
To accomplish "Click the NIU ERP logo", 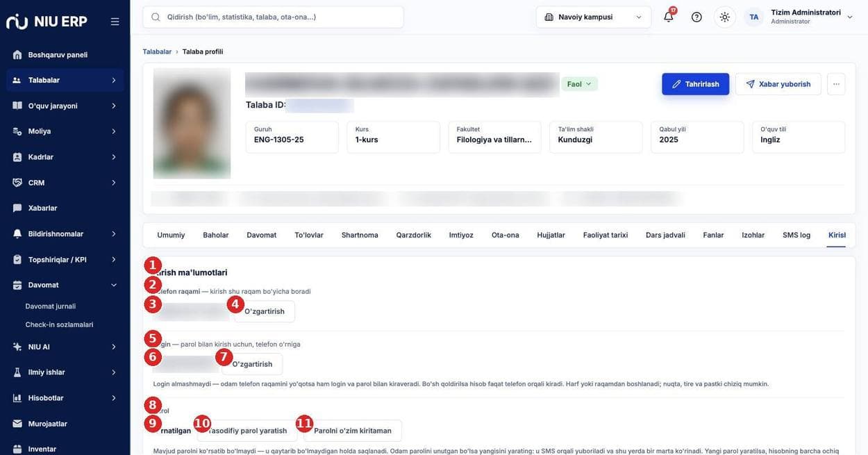I will click(47, 22).
